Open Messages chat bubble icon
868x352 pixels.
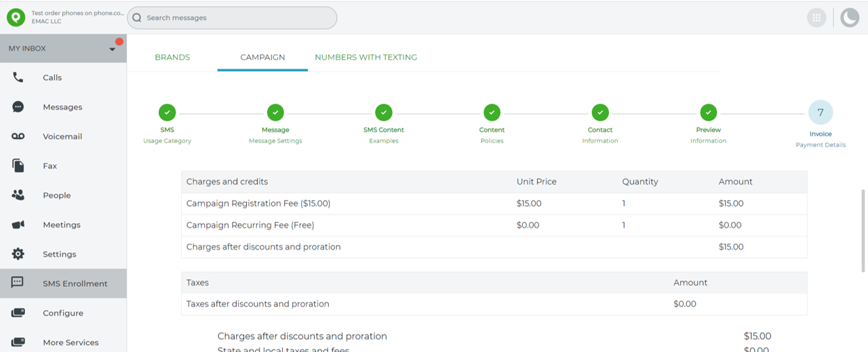point(18,107)
